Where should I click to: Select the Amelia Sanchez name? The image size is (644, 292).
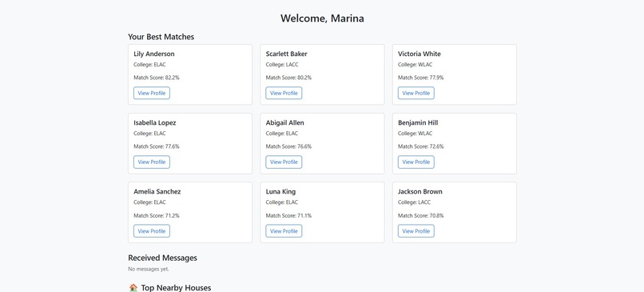pos(157,192)
